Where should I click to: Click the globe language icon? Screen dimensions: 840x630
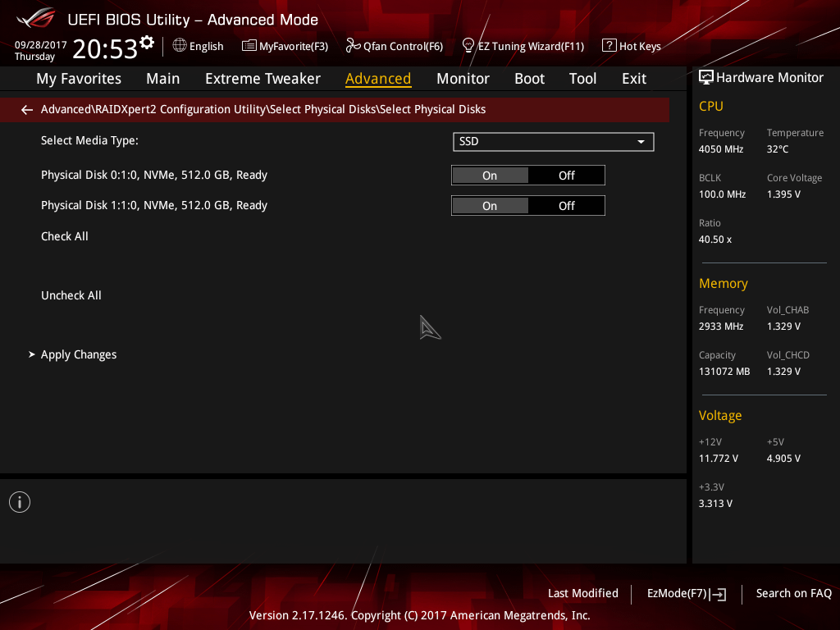coord(180,46)
